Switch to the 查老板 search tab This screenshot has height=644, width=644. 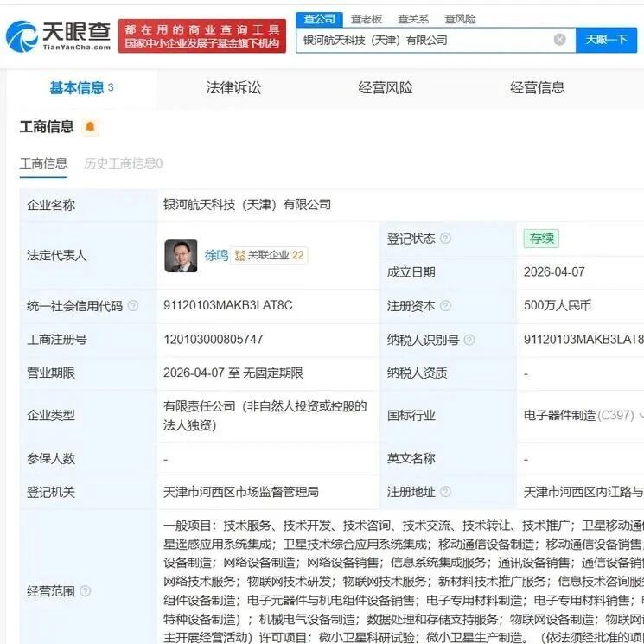tap(367, 19)
